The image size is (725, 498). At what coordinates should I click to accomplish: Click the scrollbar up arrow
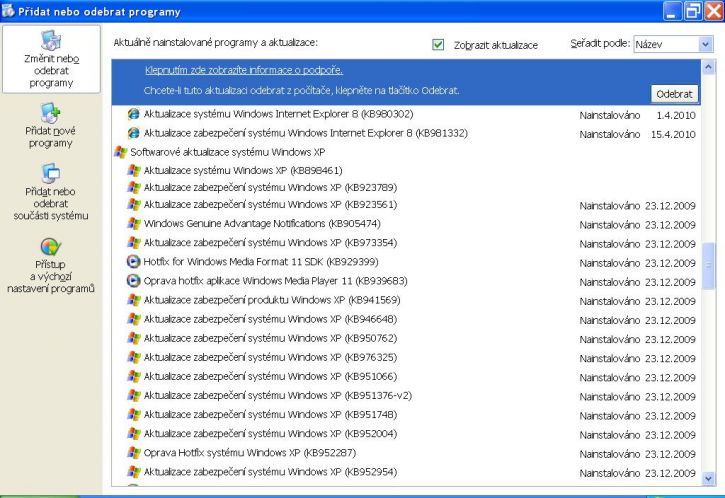coord(708,68)
